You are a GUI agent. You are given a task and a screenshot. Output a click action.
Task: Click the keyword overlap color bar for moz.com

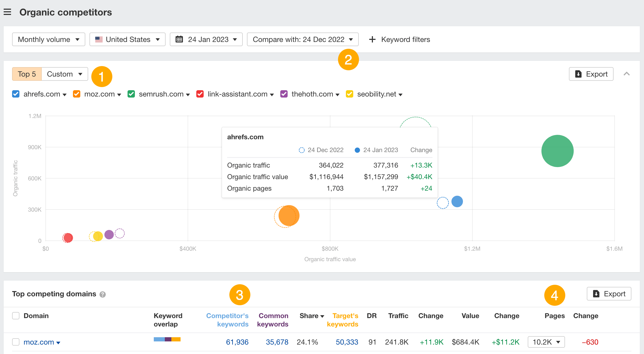(167, 339)
